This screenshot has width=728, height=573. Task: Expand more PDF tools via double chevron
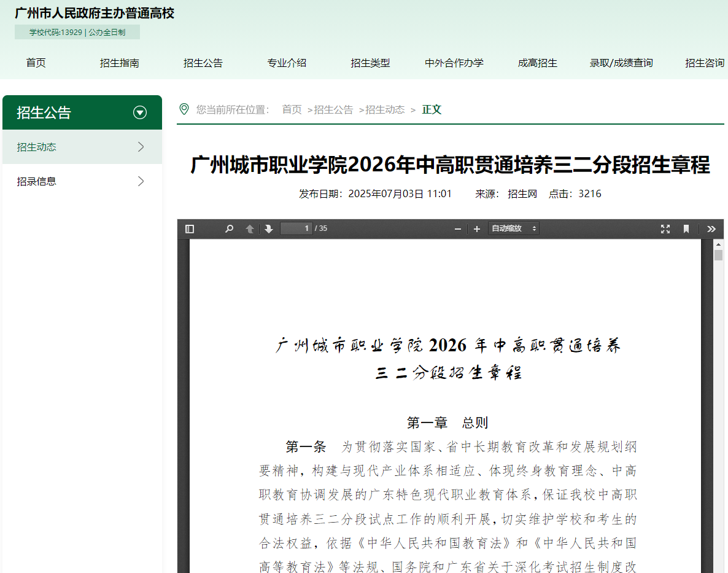click(x=711, y=228)
